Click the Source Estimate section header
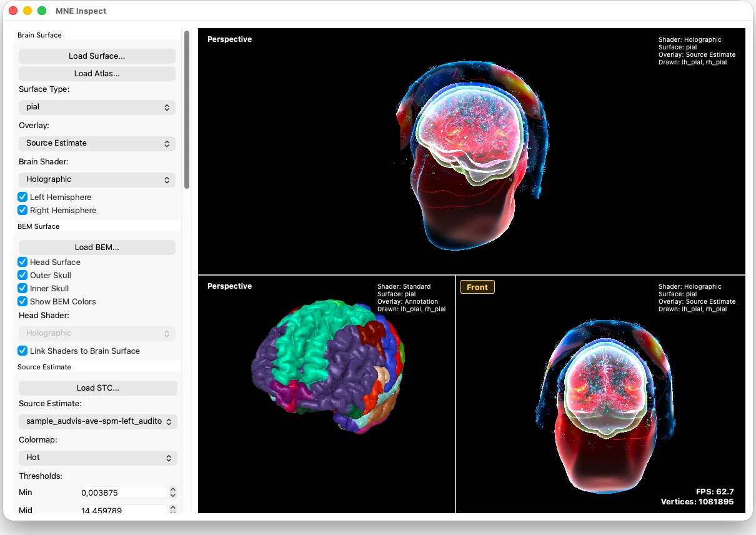Screen dimensions: 756x535 [x=44, y=367]
